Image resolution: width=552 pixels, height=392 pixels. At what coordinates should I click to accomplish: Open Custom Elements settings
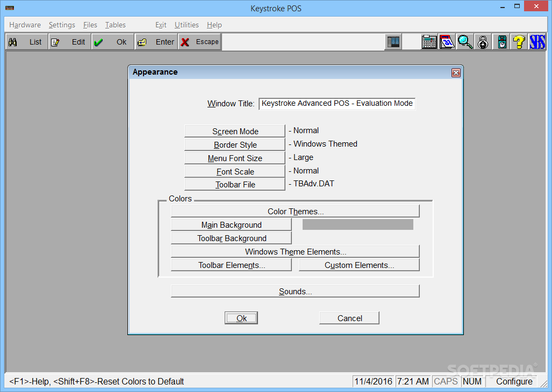(x=359, y=265)
